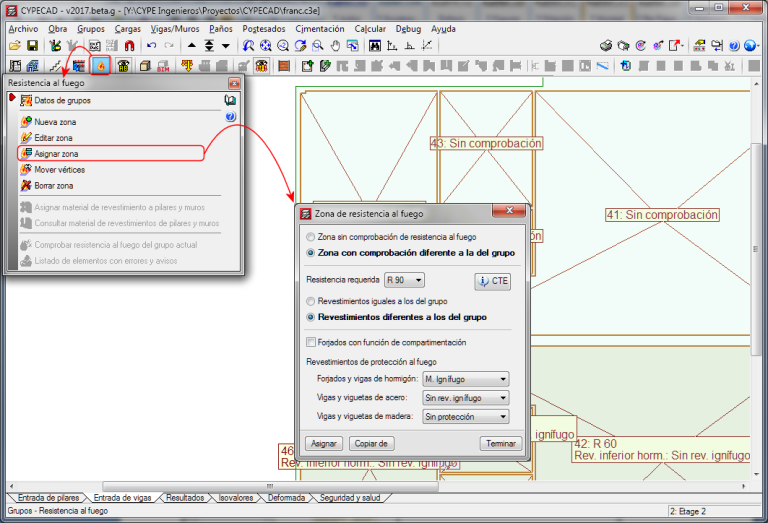Click the Save floppy disk icon
Image resolution: width=768 pixels, height=523 pixels.
[x=32, y=46]
